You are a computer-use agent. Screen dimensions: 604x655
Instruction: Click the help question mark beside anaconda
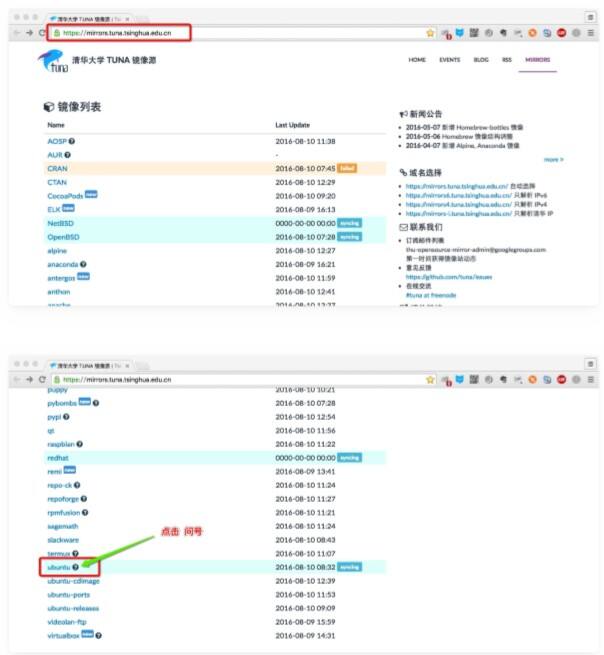[83, 264]
